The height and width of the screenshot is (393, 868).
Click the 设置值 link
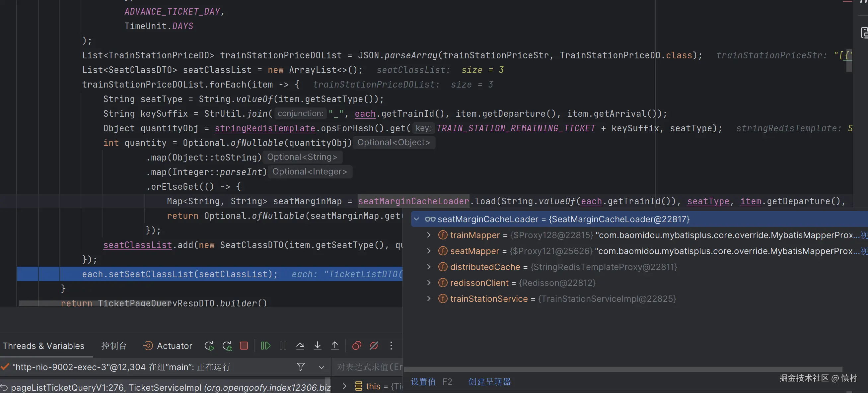coord(424,381)
